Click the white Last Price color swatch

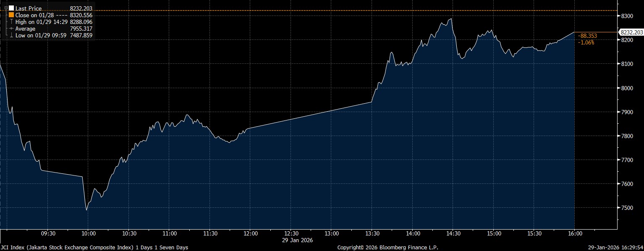[x=11, y=8]
